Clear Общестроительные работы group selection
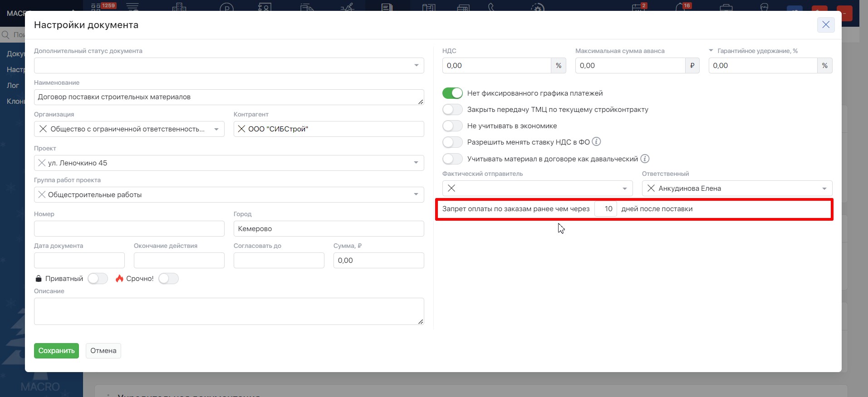Screen dimensions: 868x397 [42, 195]
